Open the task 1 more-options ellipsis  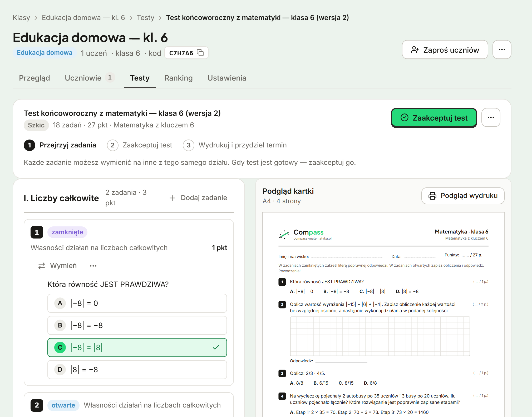93,266
